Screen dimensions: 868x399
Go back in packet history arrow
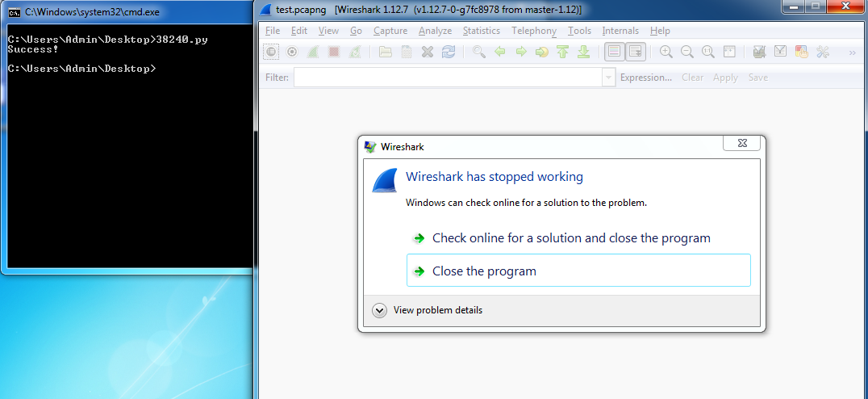click(x=500, y=52)
